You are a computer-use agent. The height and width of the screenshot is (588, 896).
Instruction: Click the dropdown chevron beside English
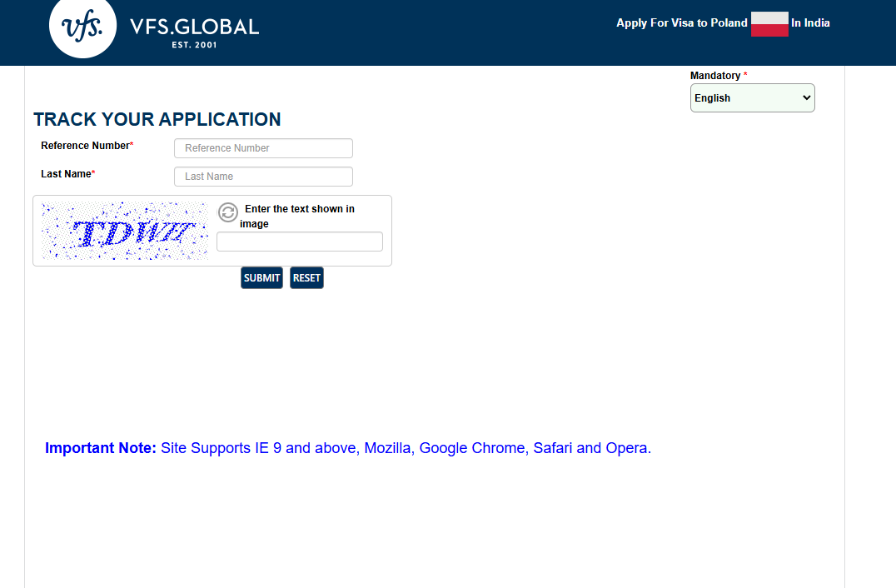click(x=805, y=97)
